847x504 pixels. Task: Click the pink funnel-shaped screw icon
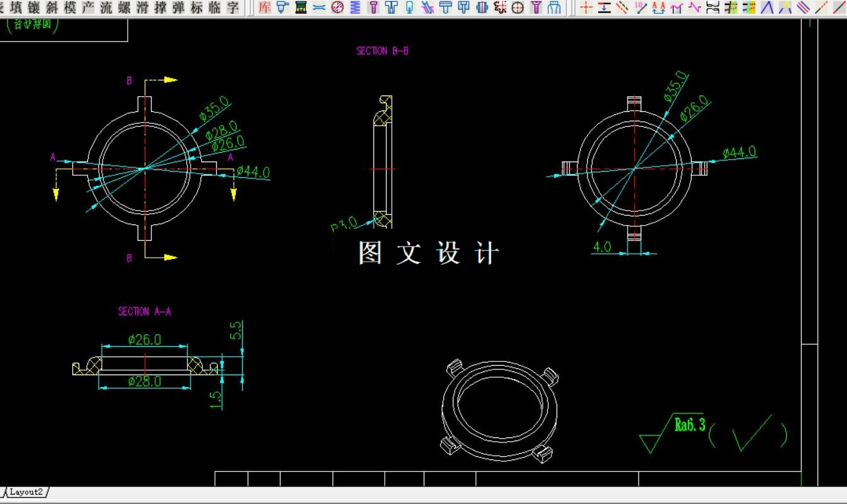coord(536,8)
